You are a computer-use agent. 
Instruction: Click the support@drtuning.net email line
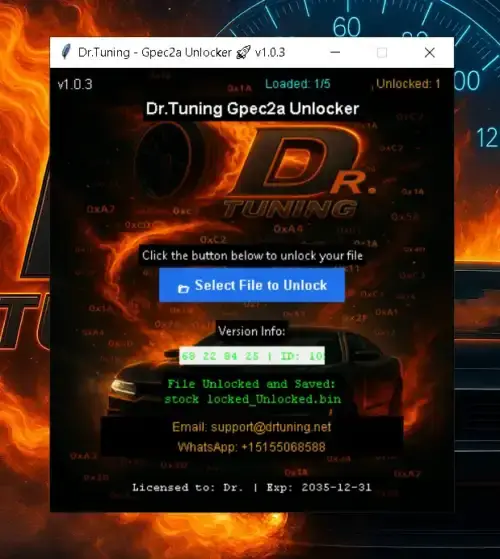[x=252, y=427]
